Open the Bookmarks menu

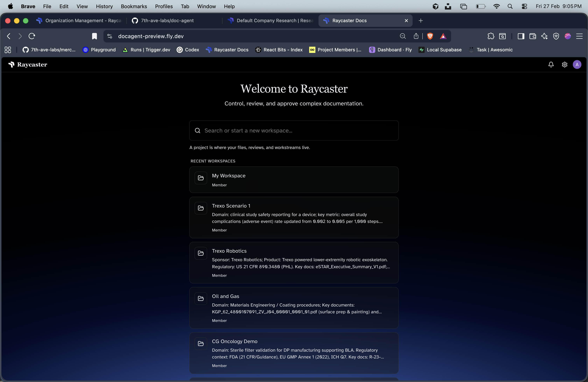coord(134,6)
